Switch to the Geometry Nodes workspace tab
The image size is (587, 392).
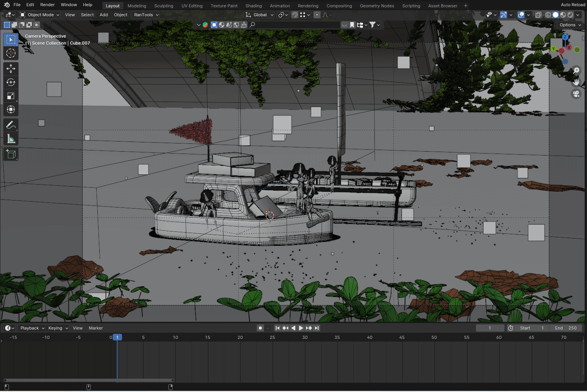(377, 6)
